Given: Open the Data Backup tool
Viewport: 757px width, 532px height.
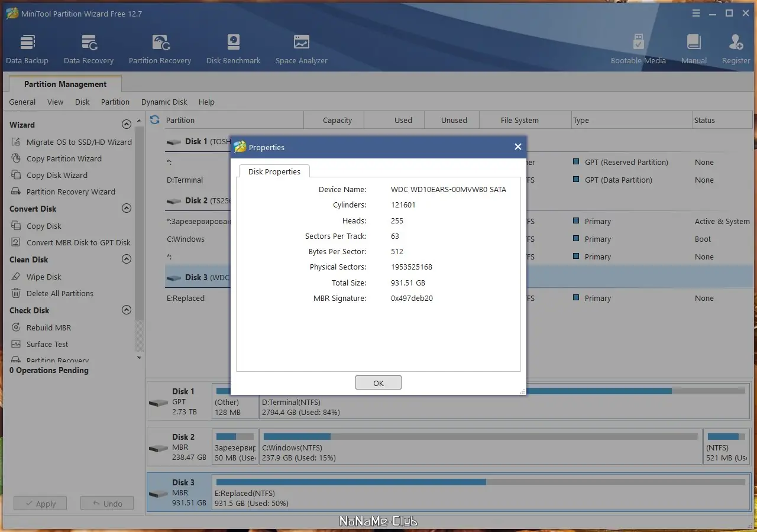Looking at the screenshot, I should coord(27,50).
